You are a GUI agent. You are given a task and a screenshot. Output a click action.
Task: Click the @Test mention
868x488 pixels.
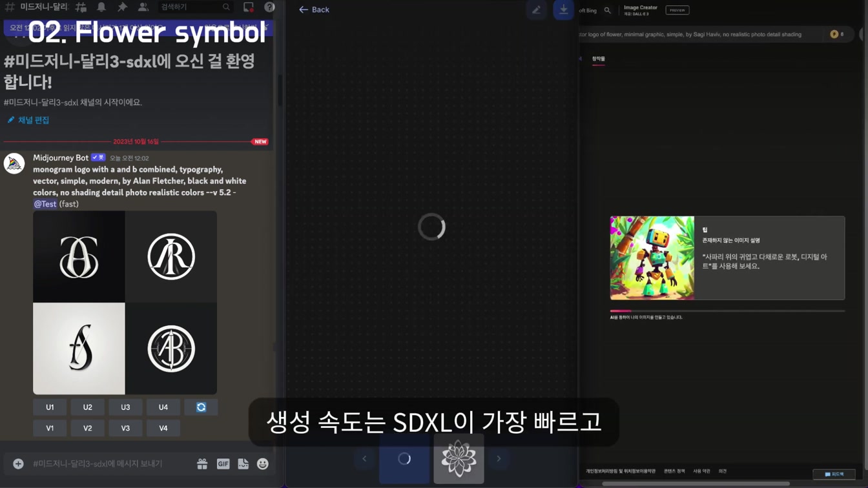[45, 204]
